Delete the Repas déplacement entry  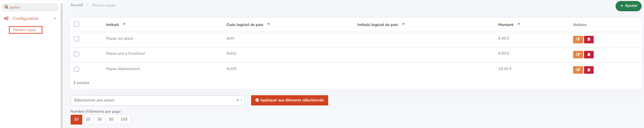[589, 70]
